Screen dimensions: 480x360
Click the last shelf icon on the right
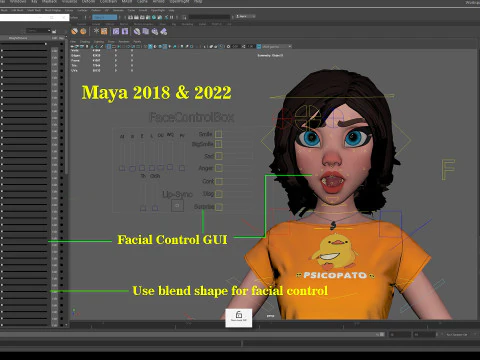(x=163, y=31)
